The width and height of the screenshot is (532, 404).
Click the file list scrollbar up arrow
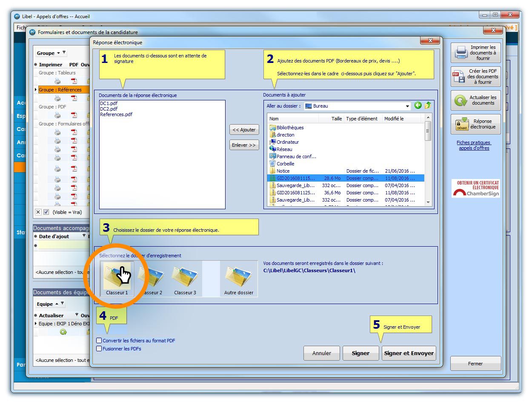coord(428,117)
